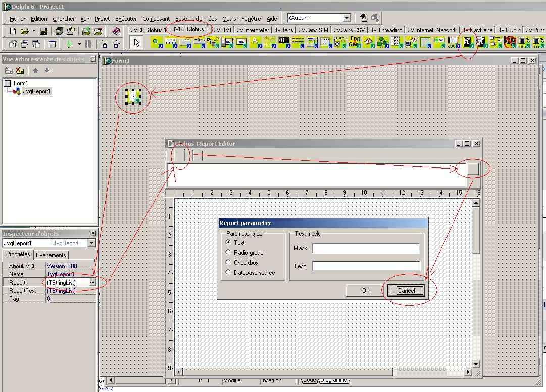
Task: Open the Report property ellipsis editor
Action: coord(92,283)
